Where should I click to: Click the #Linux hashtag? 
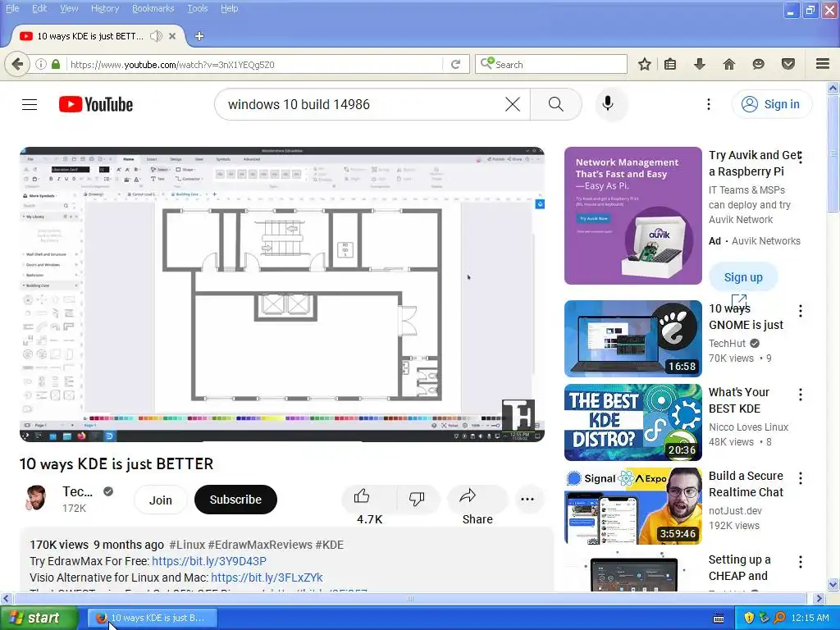[187, 545]
